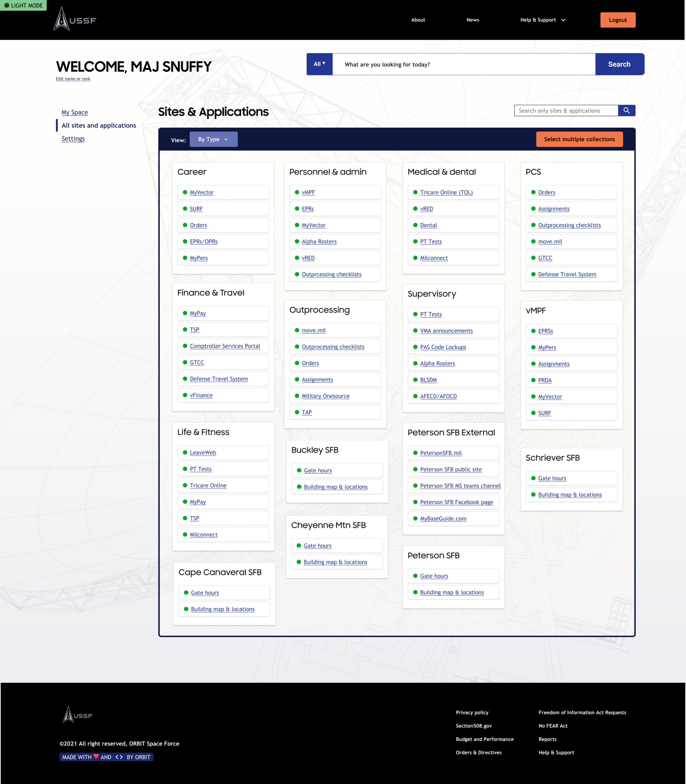Viewport: 686px width, 784px height.
Task: Open the All search filter dropdown
Action: [x=319, y=64]
